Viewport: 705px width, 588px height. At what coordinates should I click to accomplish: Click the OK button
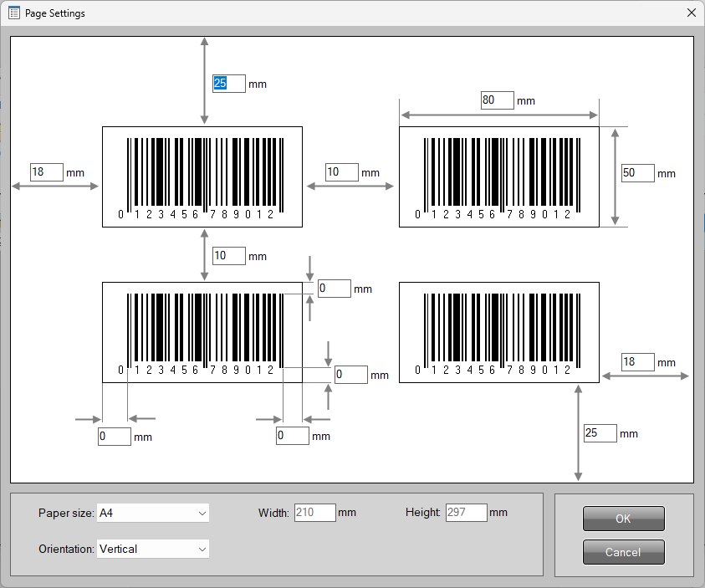coord(624,519)
